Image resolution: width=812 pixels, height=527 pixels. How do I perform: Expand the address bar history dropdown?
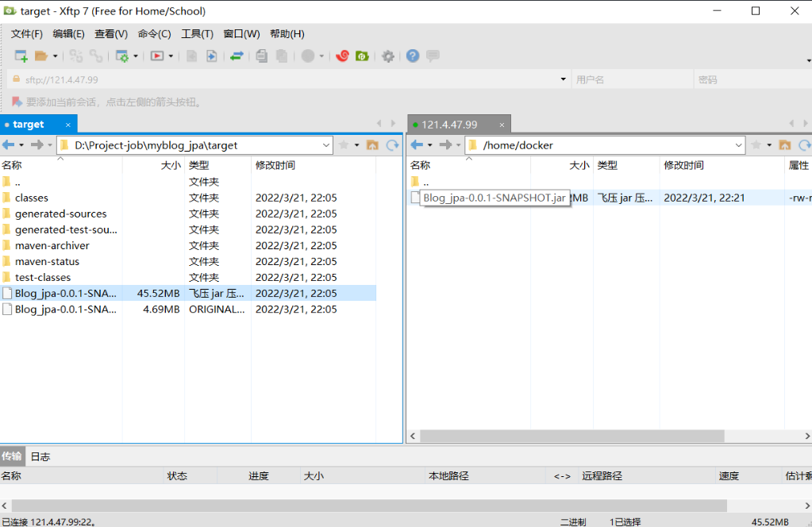pos(564,79)
